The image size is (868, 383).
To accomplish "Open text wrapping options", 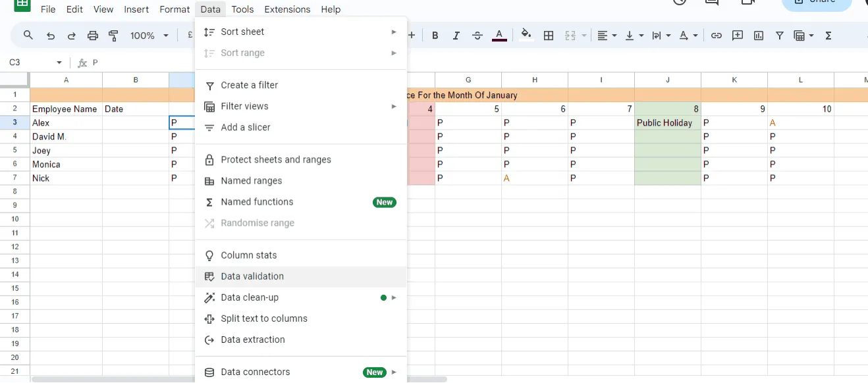I will pos(661,36).
